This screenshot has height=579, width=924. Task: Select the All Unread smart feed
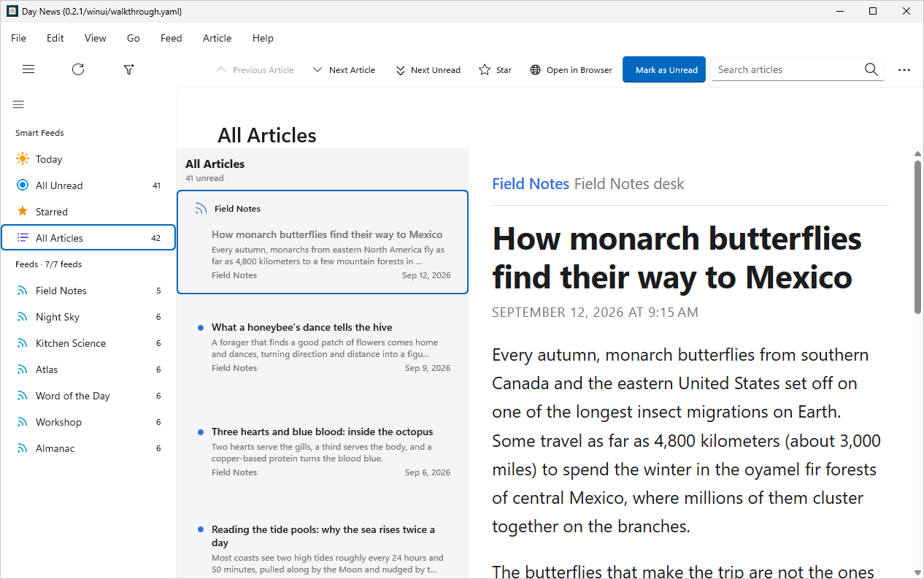pos(88,185)
